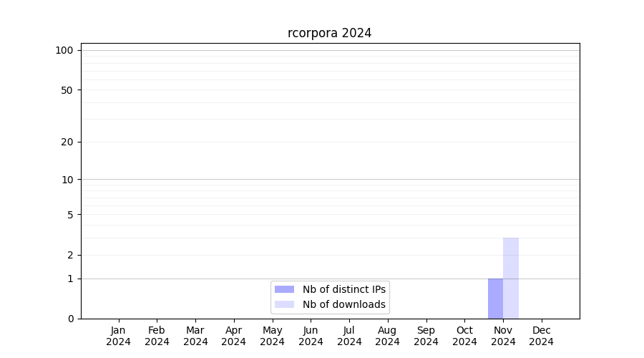Click the y-axis tick label '100'
Viewport: 644px width, 358px height.
[x=64, y=50]
